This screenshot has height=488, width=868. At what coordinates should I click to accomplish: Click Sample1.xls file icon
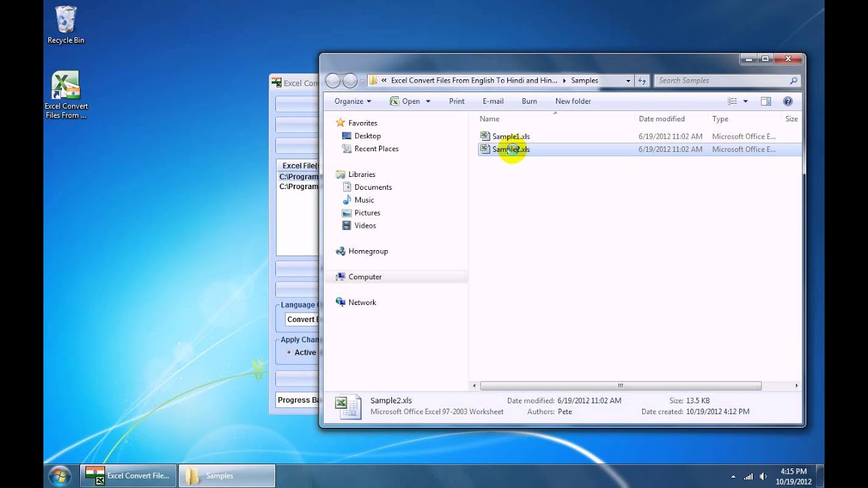tap(485, 136)
